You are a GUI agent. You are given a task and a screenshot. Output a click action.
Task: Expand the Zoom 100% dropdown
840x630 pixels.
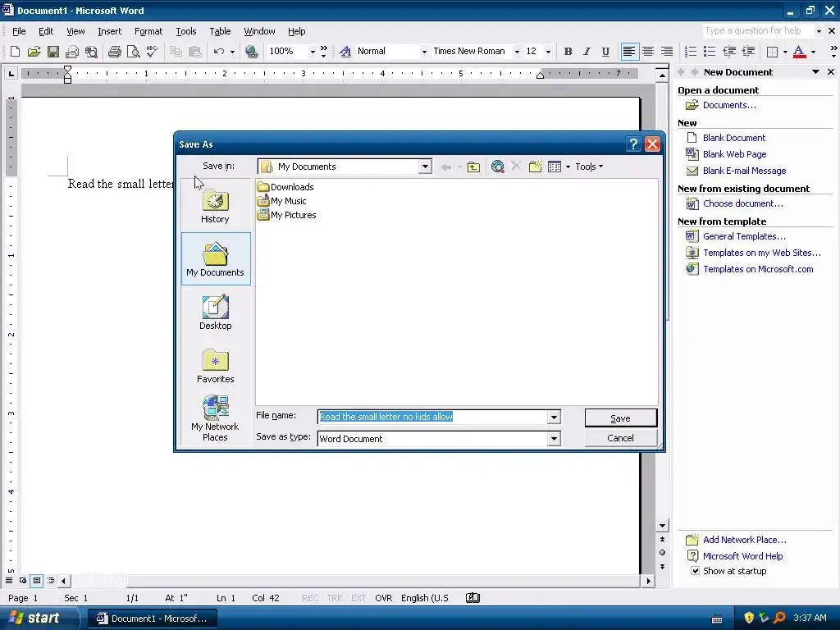(x=313, y=52)
